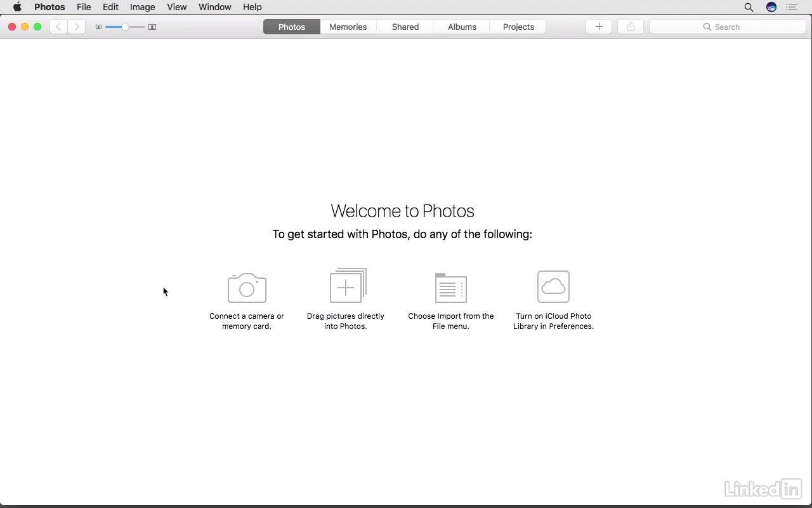Launch Siri from the menu bar
The image size is (812, 508).
[x=771, y=7]
